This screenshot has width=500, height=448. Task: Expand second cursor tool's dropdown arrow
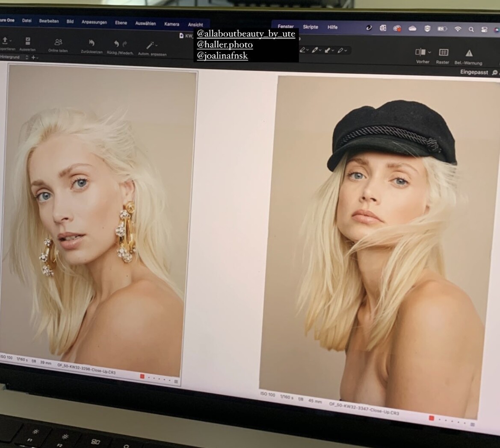[x=320, y=51]
